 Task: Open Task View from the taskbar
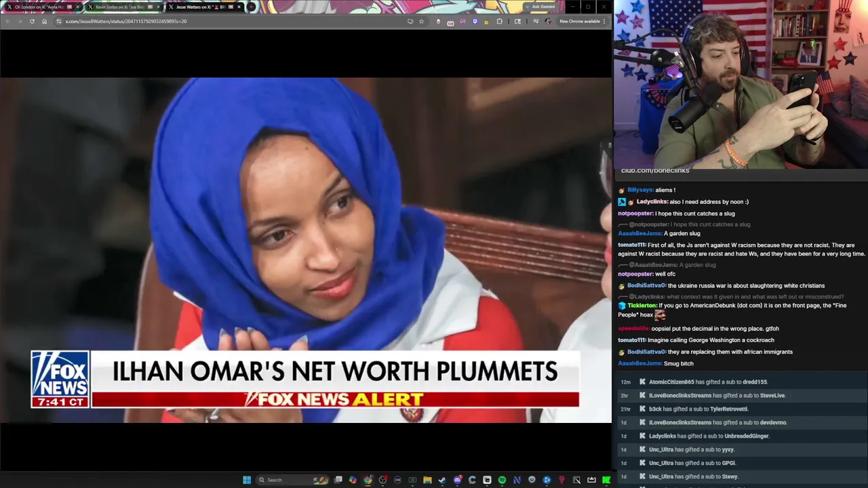(338, 480)
